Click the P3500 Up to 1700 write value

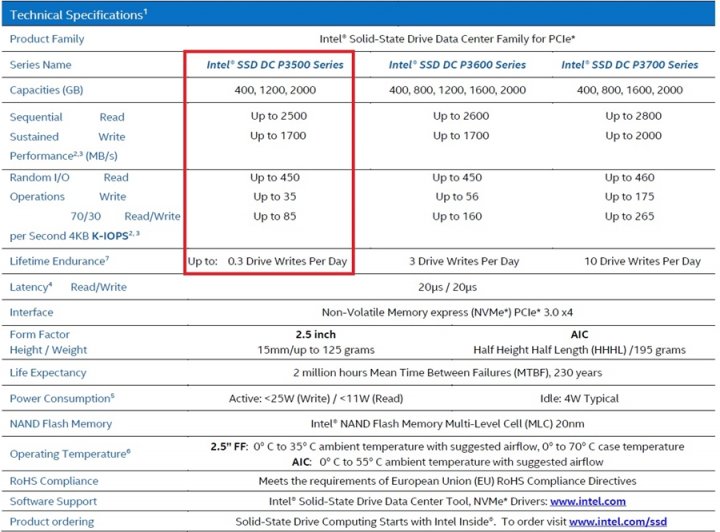point(278,136)
